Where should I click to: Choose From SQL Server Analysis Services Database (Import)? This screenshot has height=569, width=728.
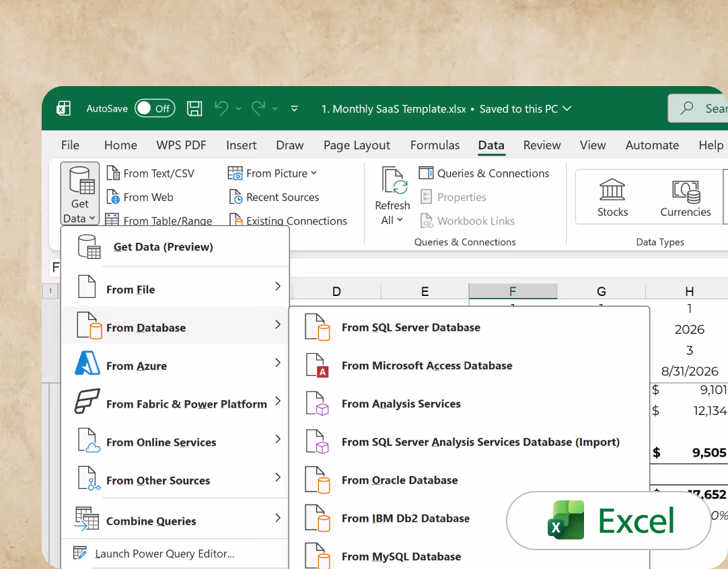469,442
